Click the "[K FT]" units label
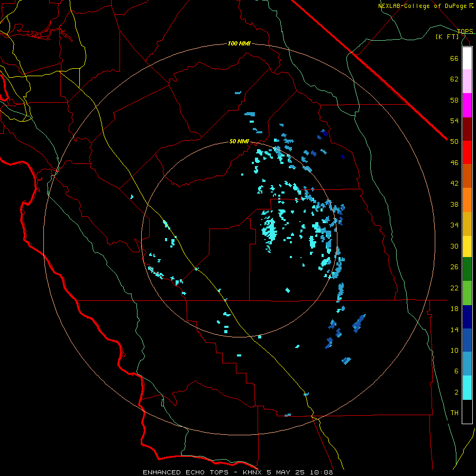Image resolution: width=476 pixels, height=476 pixels. click(447, 36)
